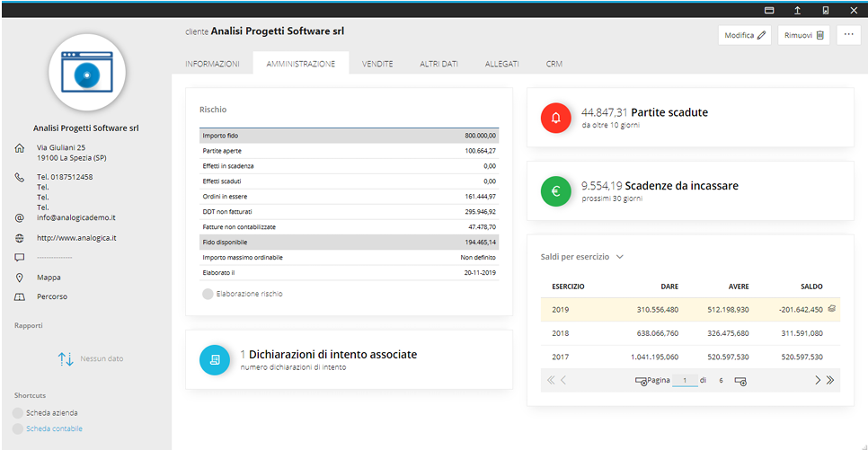Toggle the Elaborazione rischio circle
The image size is (868, 450).
pyautogui.click(x=208, y=294)
